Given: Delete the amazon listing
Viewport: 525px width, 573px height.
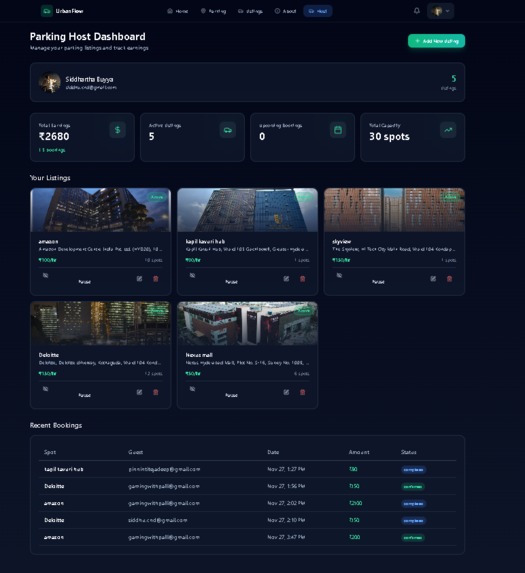Looking at the screenshot, I should (156, 279).
